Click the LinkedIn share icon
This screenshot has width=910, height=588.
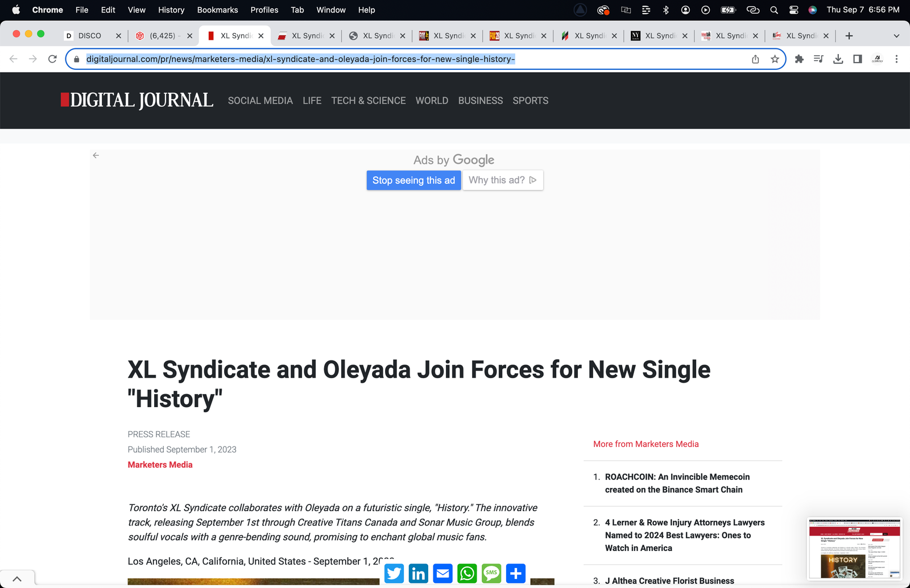tap(419, 573)
